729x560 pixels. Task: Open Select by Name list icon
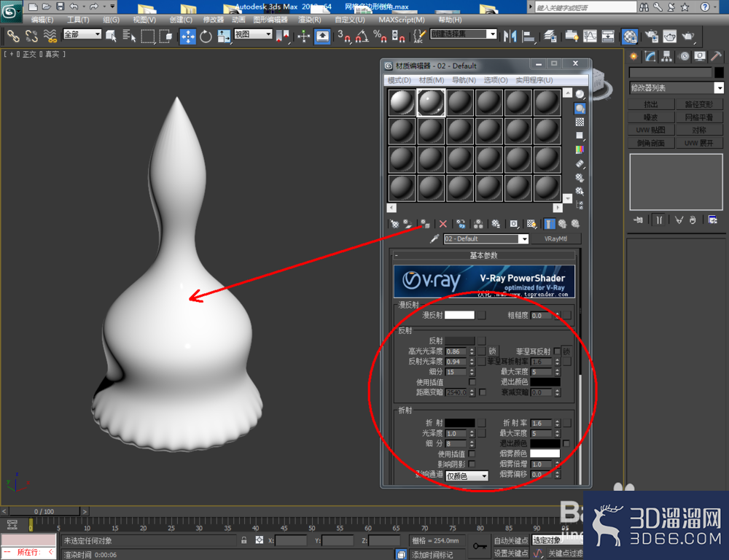[x=129, y=36]
